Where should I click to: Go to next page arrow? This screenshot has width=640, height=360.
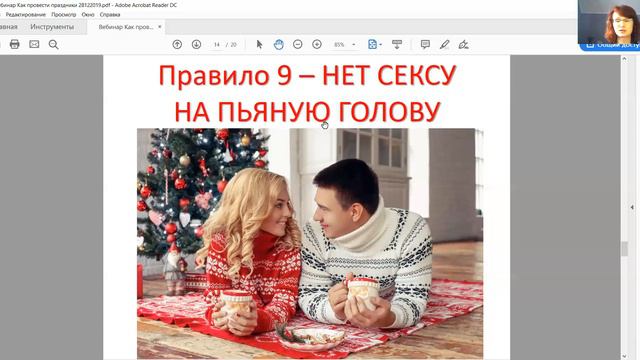196,44
